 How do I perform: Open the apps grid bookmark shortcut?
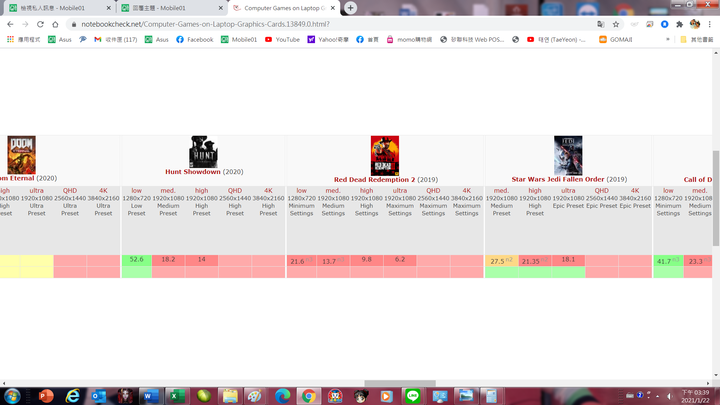[x=23, y=39]
